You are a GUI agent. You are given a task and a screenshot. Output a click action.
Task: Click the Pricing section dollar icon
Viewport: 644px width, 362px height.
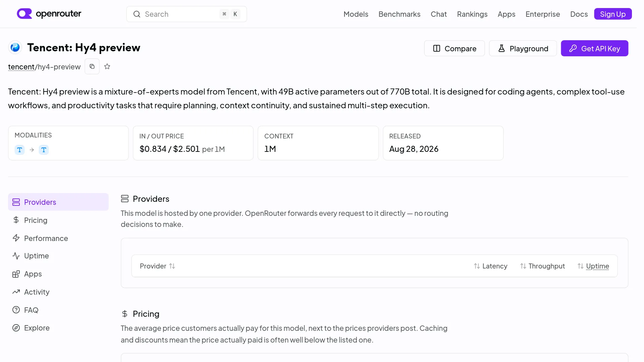point(125,314)
